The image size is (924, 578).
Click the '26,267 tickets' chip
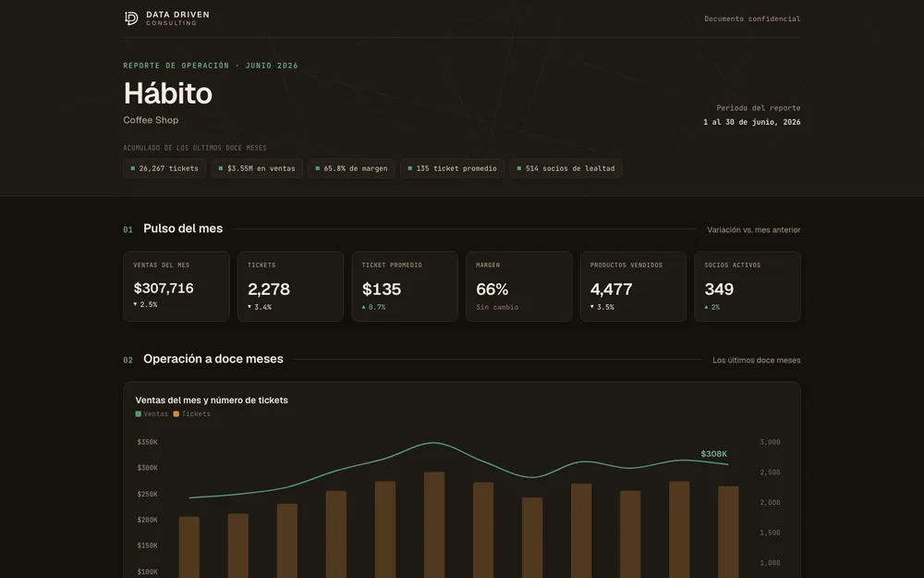[x=164, y=168]
